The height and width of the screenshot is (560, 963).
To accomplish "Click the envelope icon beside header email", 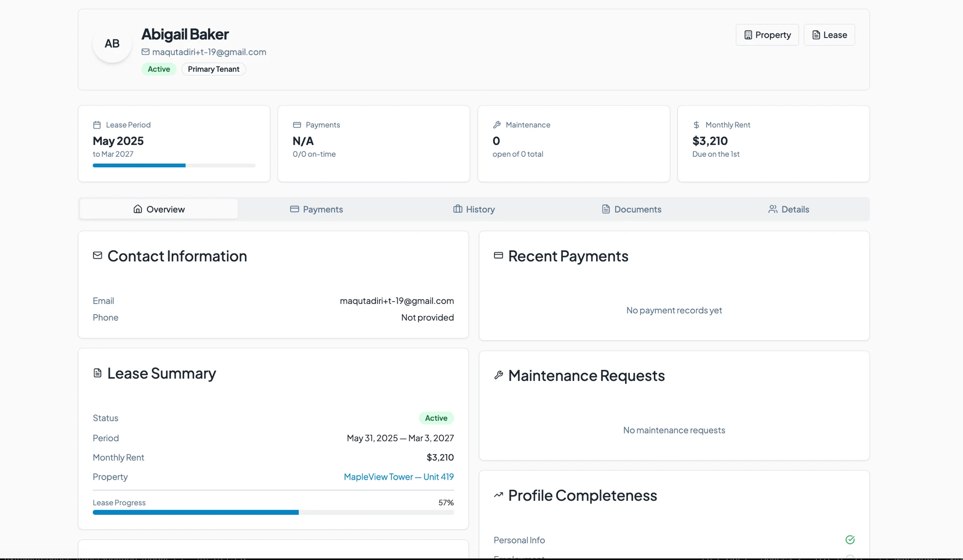I will [145, 52].
